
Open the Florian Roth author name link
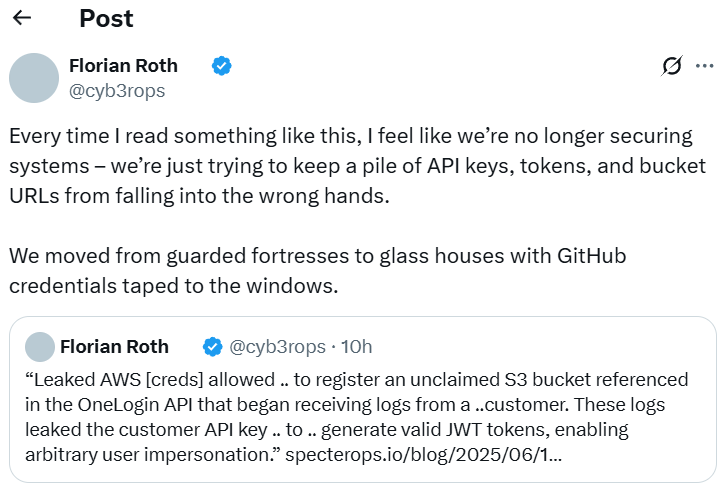point(123,66)
